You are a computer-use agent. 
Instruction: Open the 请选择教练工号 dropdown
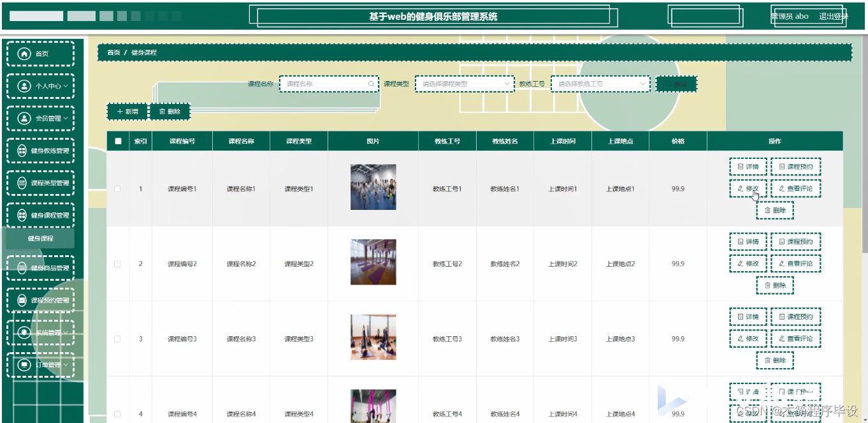pyautogui.click(x=600, y=84)
